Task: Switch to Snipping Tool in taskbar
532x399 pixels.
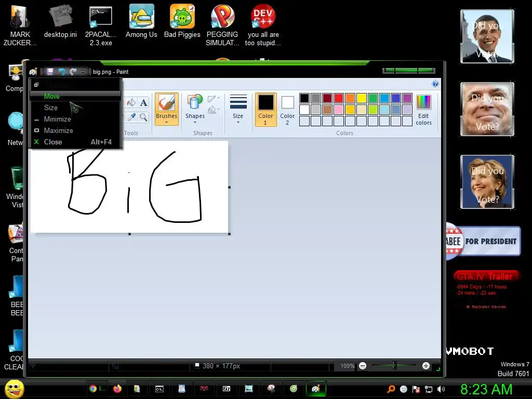Action: coord(271,389)
